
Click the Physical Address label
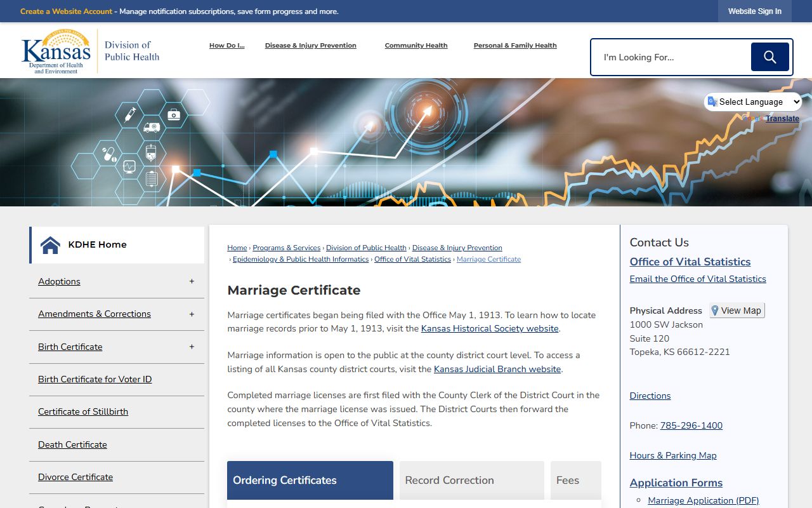click(x=666, y=311)
